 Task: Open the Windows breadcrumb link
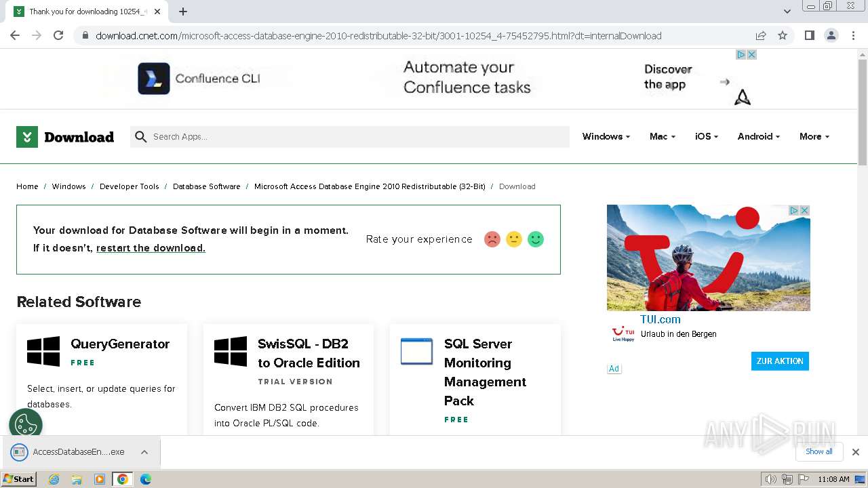(x=68, y=186)
